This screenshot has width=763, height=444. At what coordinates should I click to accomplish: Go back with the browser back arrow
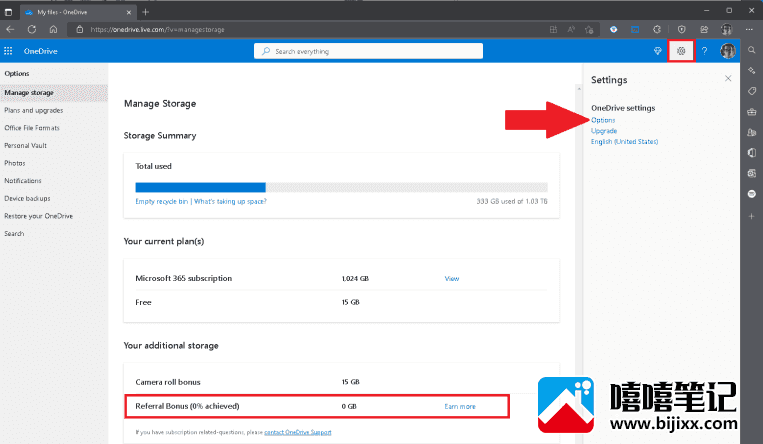(10, 29)
